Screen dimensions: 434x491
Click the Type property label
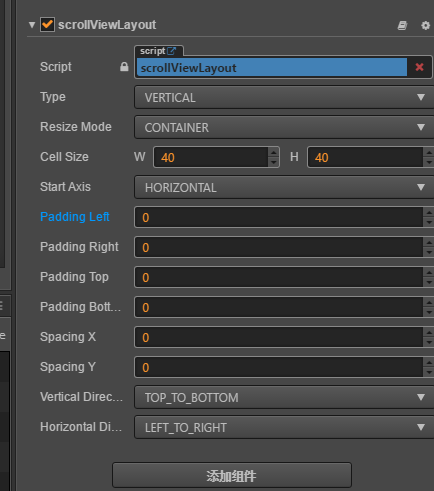pyautogui.click(x=53, y=97)
